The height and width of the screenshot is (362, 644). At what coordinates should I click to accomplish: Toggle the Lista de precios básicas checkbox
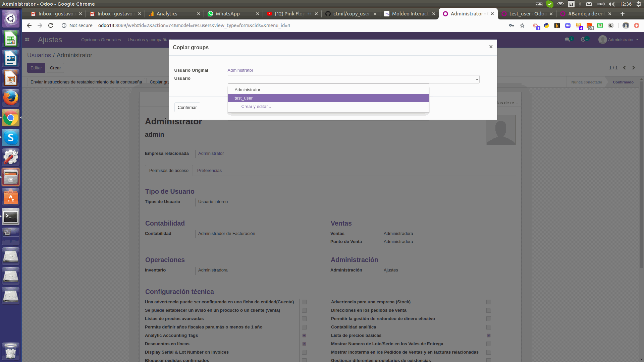(x=489, y=336)
